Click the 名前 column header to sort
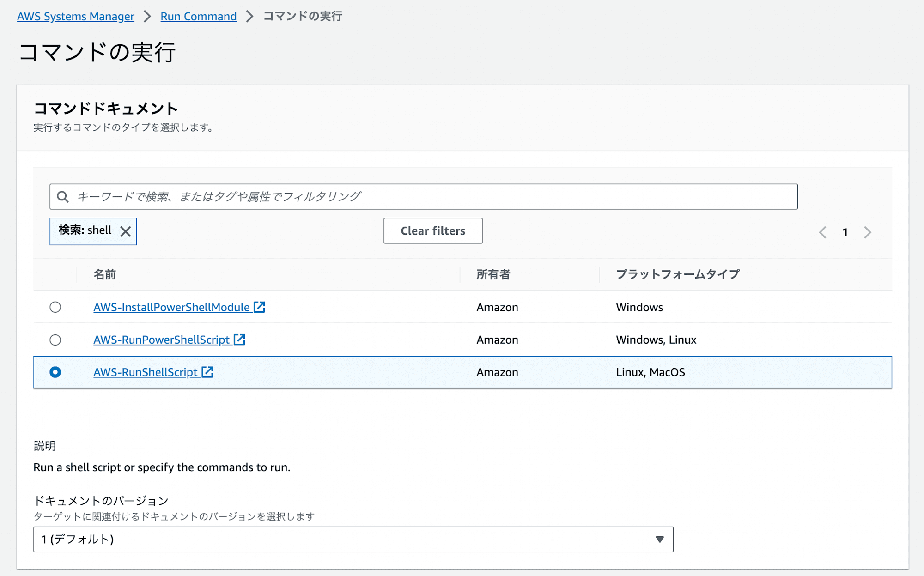924x576 pixels. tap(105, 273)
